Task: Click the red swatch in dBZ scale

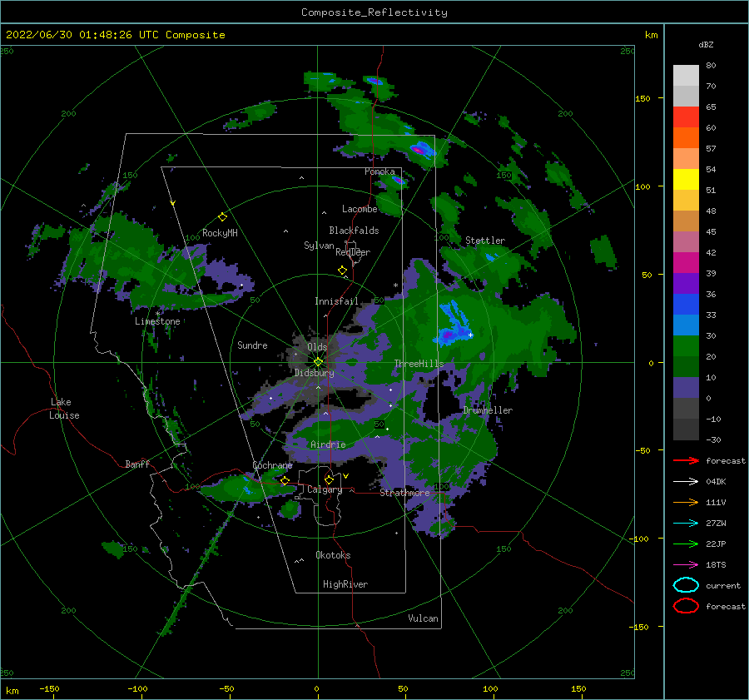Action: 686,117
